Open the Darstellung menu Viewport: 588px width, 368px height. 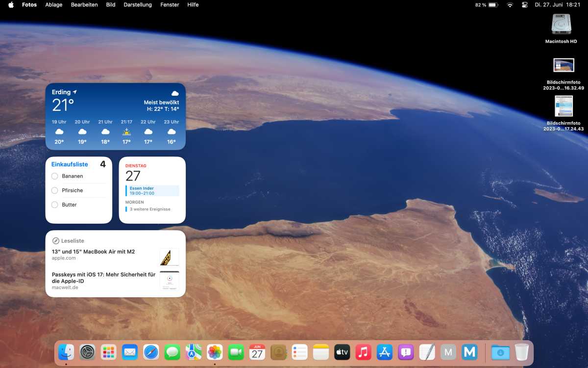(138, 5)
